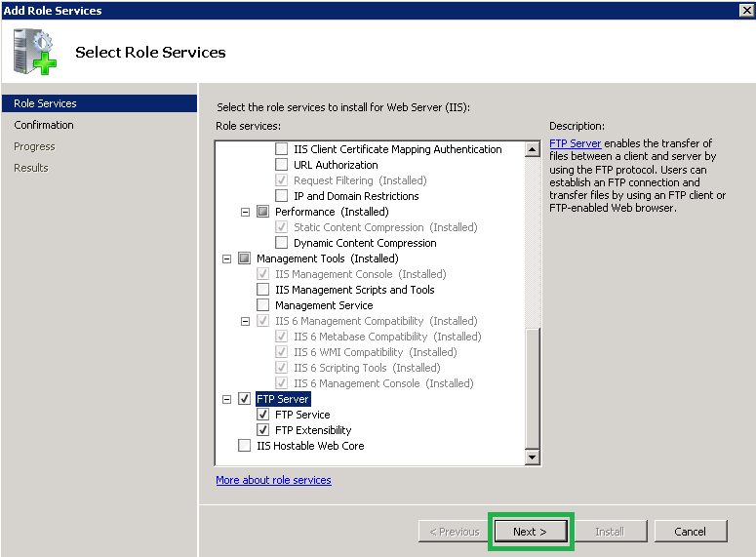Collapse the Management Tools tree node
The image size is (756, 557).
click(226, 259)
